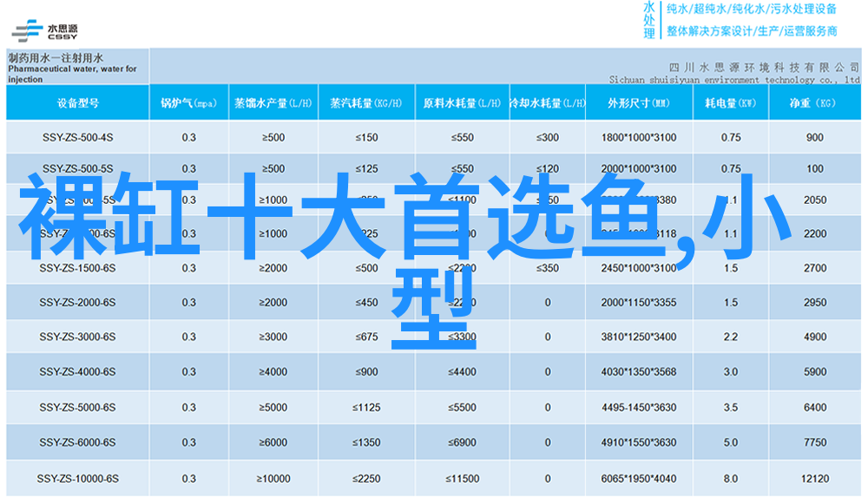The height and width of the screenshot is (504, 868).
Task: Click the 1800*1000*3100 dimension cell
Action: point(638,137)
